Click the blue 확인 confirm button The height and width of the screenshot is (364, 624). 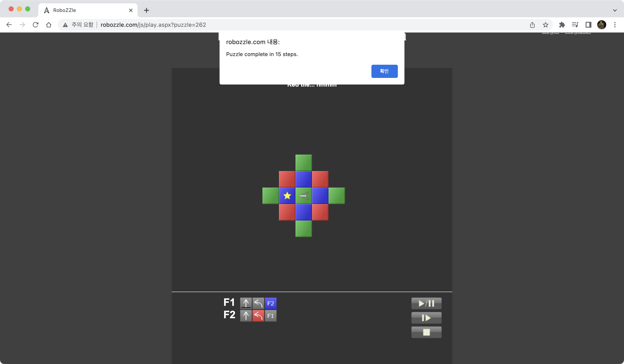384,71
